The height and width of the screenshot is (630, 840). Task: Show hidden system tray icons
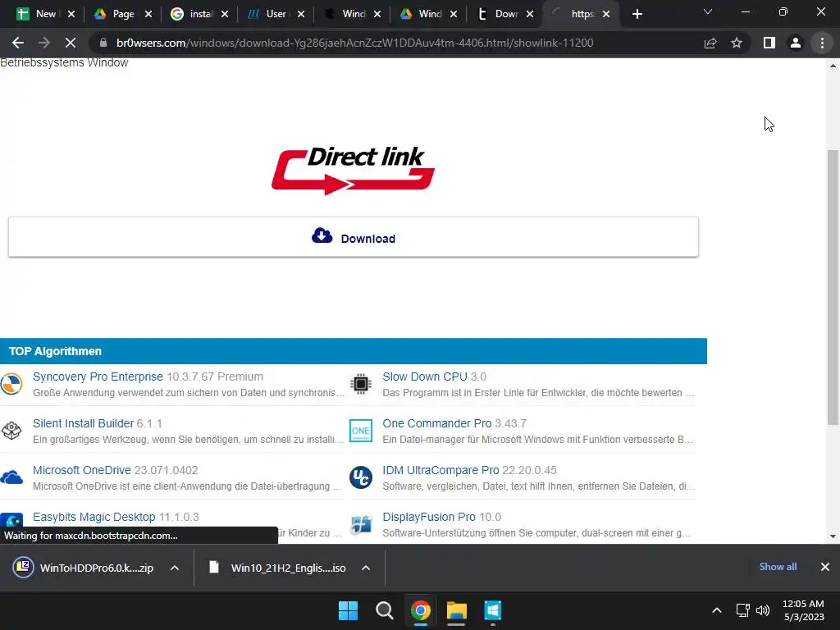[x=717, y=610]
